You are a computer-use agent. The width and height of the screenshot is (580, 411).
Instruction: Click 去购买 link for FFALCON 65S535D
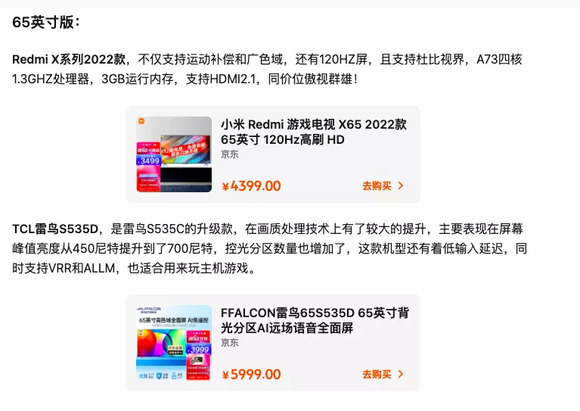point(383,374)
